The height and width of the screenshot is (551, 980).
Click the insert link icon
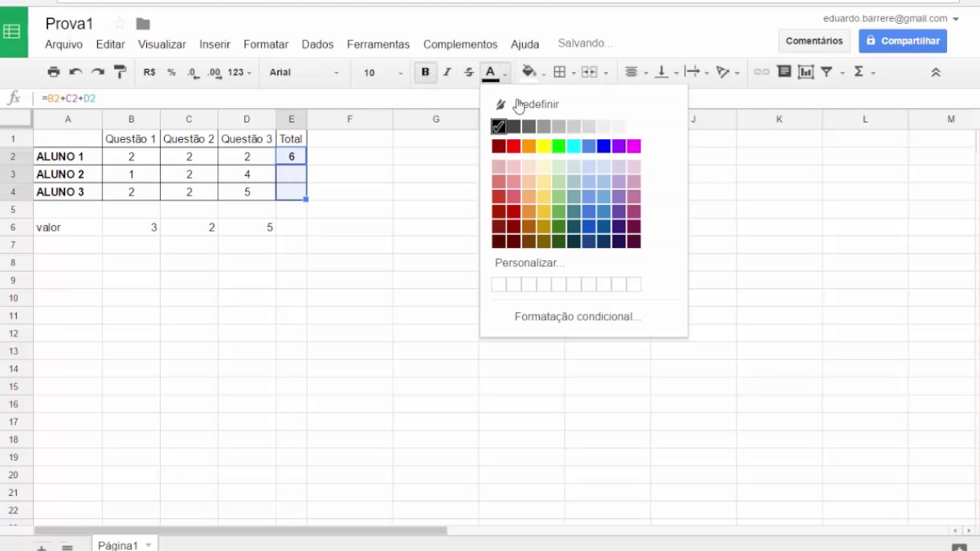coord(762,72)
